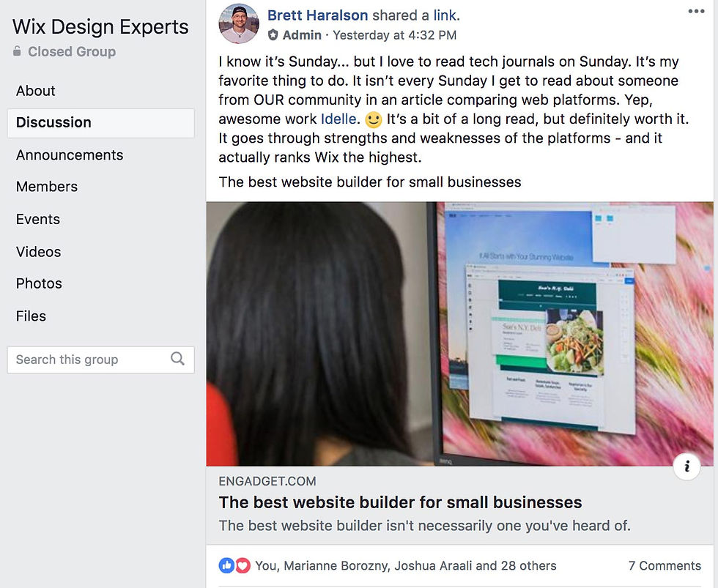Image resolution: width=718 pixels, height=588 pixels.
Task: Click the Admin shield badge icon
Action: 273,34
